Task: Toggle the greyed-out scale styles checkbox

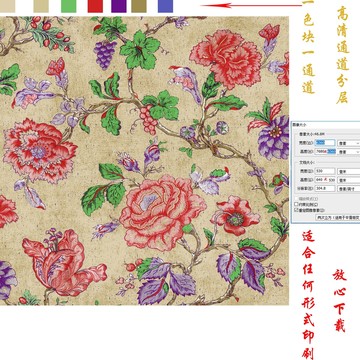Action: point(296,198)
